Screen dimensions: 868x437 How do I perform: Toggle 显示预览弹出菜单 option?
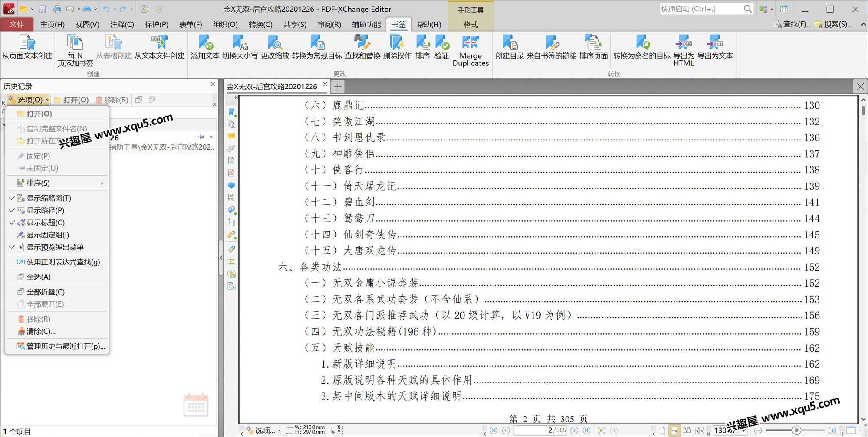point(55,247)
